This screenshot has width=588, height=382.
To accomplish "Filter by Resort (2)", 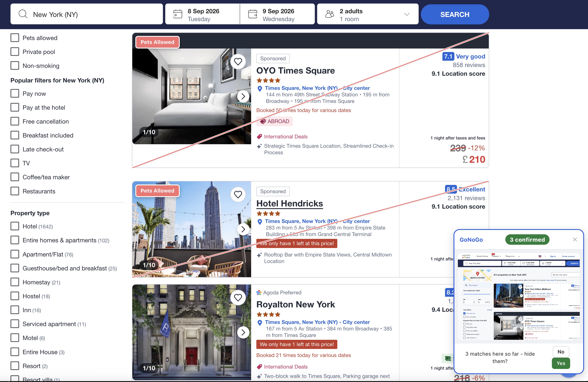I will (15, 366).
